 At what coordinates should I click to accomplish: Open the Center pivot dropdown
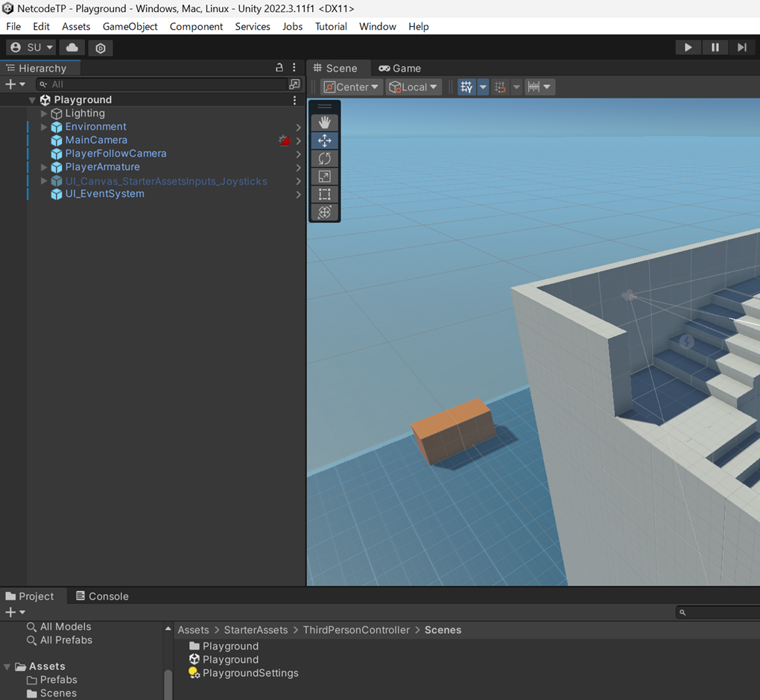(351, 87)
